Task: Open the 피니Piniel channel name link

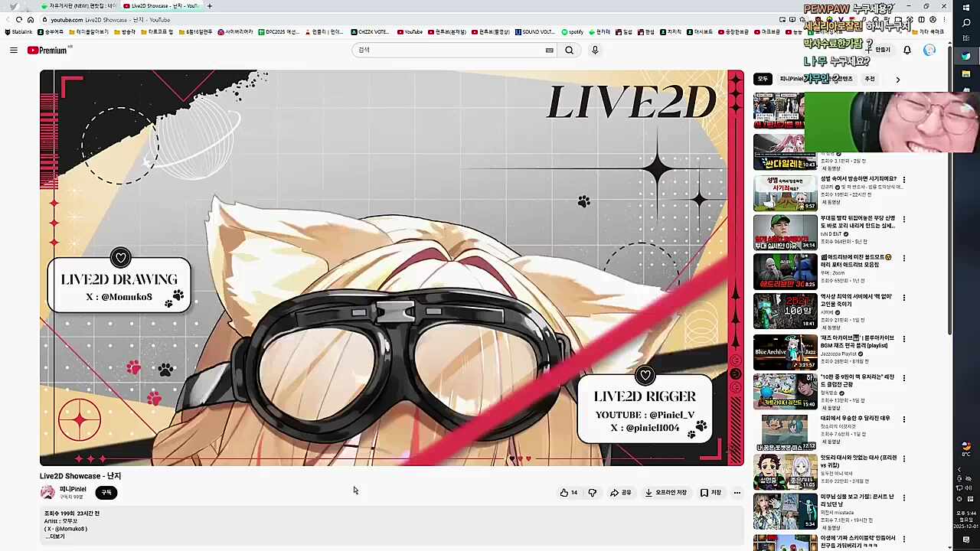Action: [x=73, y=489]
